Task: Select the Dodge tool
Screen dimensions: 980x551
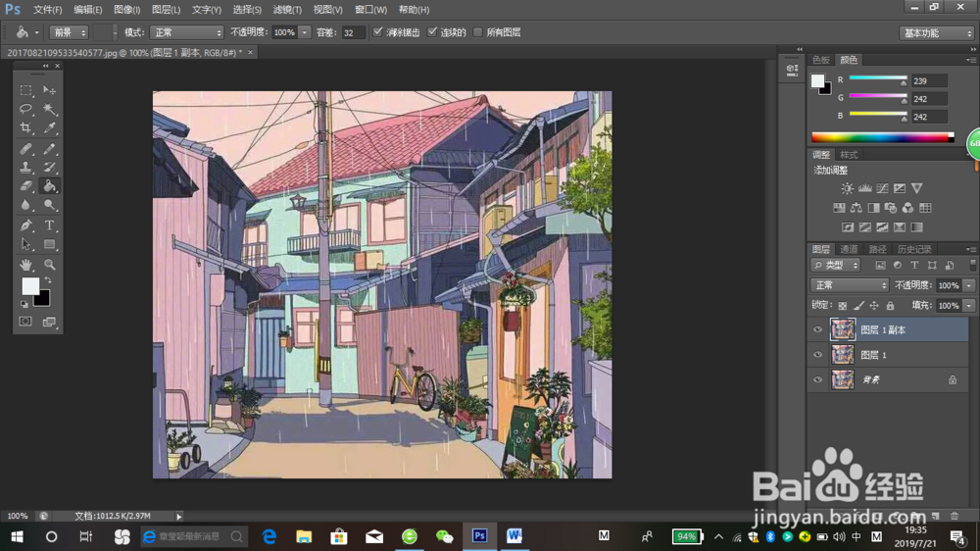Action: pyautogui.click(x=49, y=205)
